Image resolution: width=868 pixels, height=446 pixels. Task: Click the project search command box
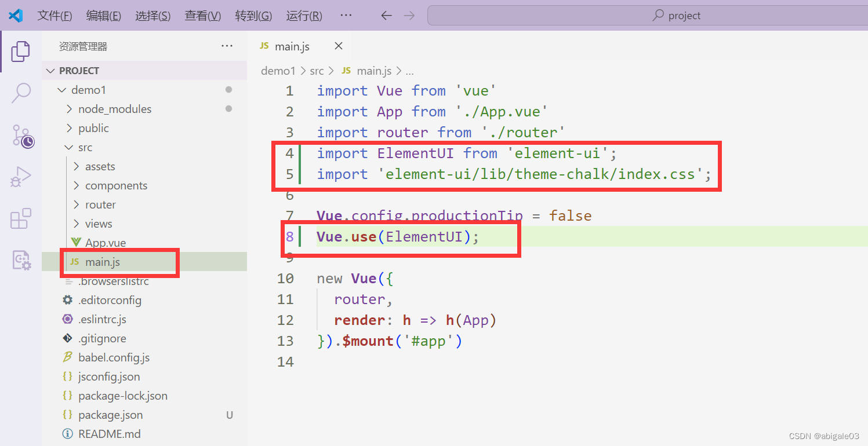tap(647, 16)
